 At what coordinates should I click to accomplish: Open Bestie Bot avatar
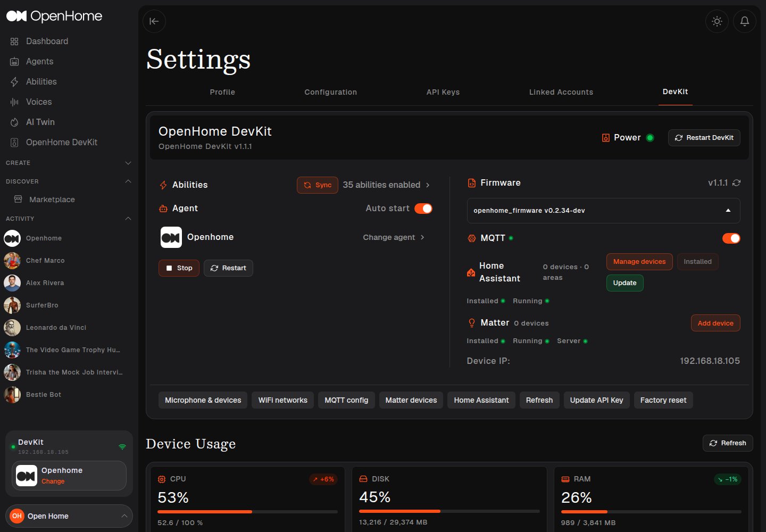(12, 395)
